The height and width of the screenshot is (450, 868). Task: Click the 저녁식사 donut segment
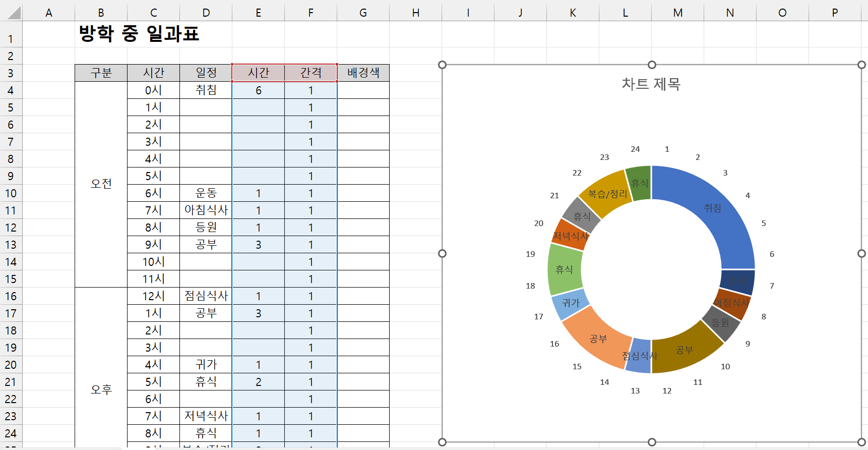[x=570, y=235]
